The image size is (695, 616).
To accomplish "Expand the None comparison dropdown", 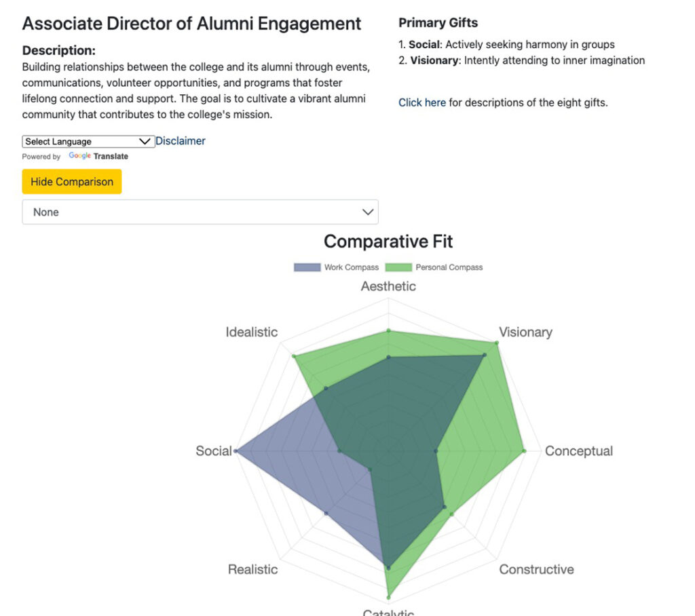I will click(200, 212).
